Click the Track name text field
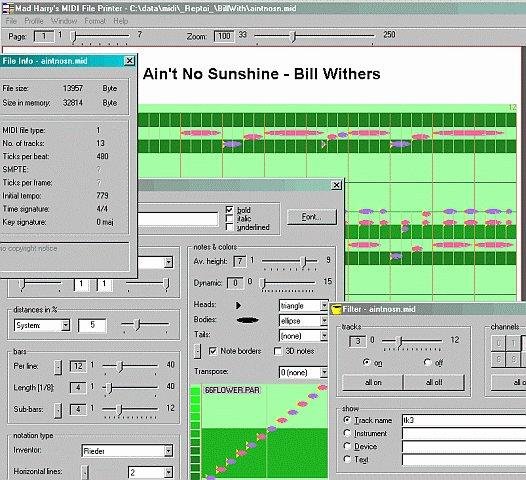 click(x=464, y=420)
